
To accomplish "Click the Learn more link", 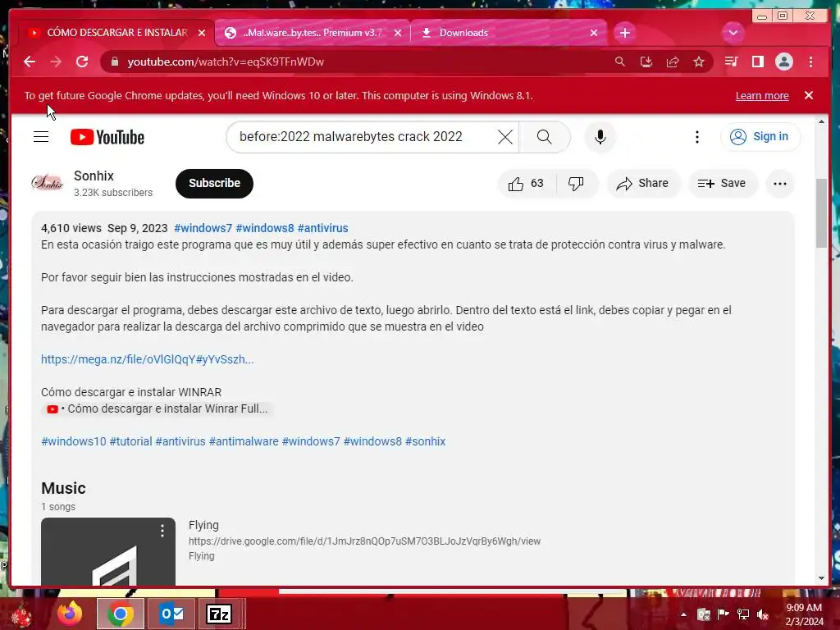I will 762,95.
